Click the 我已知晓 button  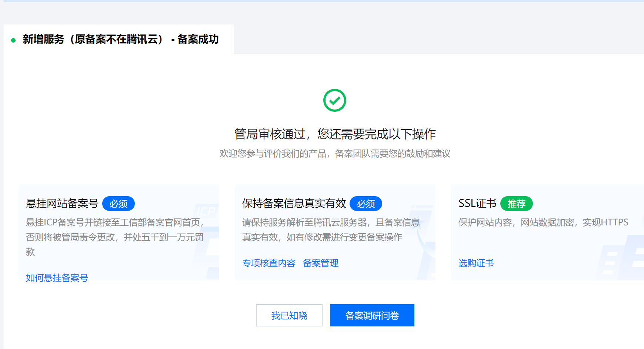tap(289, 315)
